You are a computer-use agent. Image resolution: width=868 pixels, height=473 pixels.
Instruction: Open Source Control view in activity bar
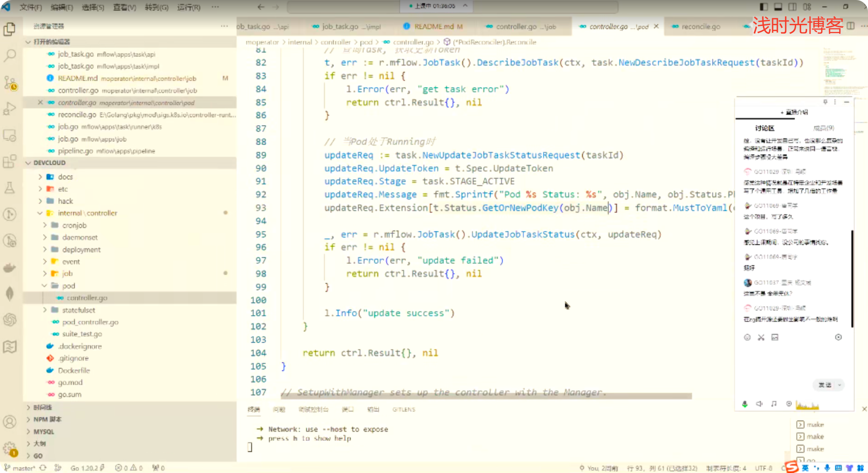10,83
